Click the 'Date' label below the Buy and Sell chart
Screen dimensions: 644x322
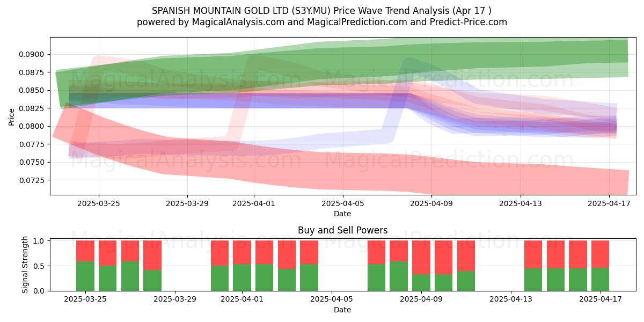pyautogui.click(x=342, y=310)
